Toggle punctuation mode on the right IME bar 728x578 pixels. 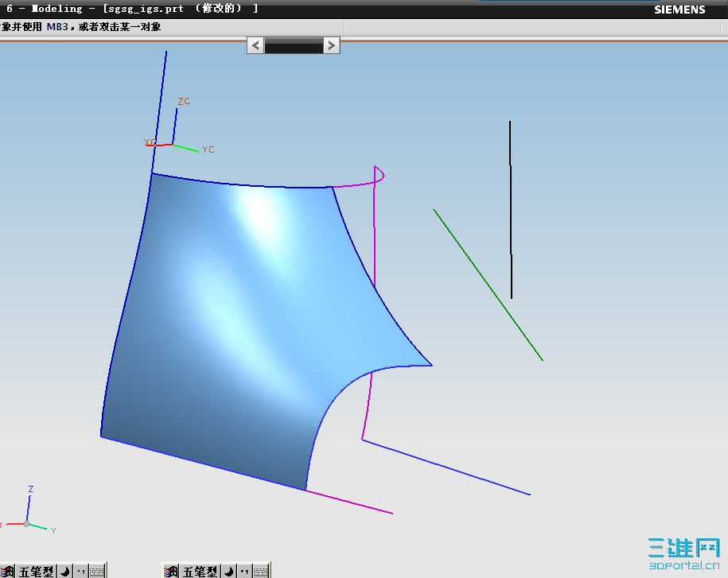click(244, 572)
